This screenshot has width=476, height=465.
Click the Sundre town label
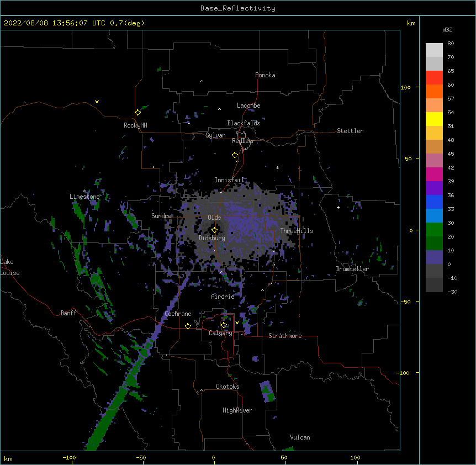161,216
